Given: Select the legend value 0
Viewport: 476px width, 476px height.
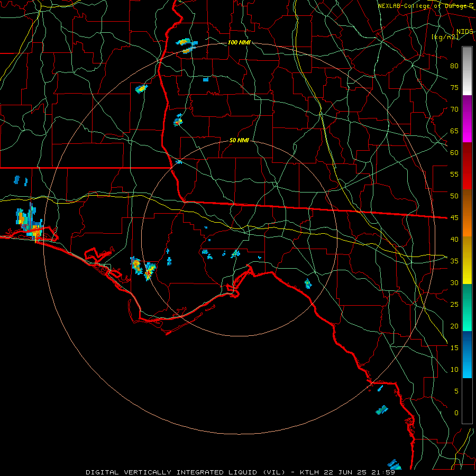Looking at the screenshot, I should (456, 413).
